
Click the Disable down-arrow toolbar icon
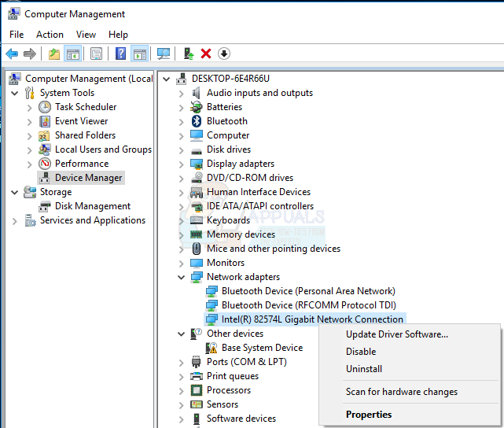pyautogui.click(x=224, y=53)
